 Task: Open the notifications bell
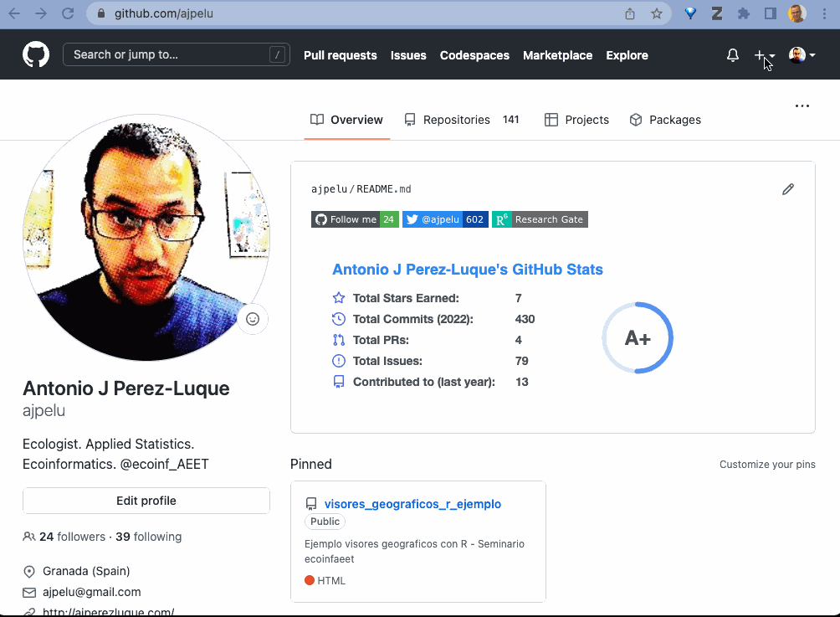click(733, 55)
